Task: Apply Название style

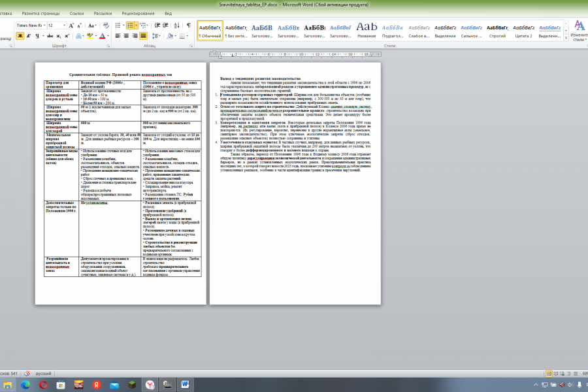Action: coord(367,31)
